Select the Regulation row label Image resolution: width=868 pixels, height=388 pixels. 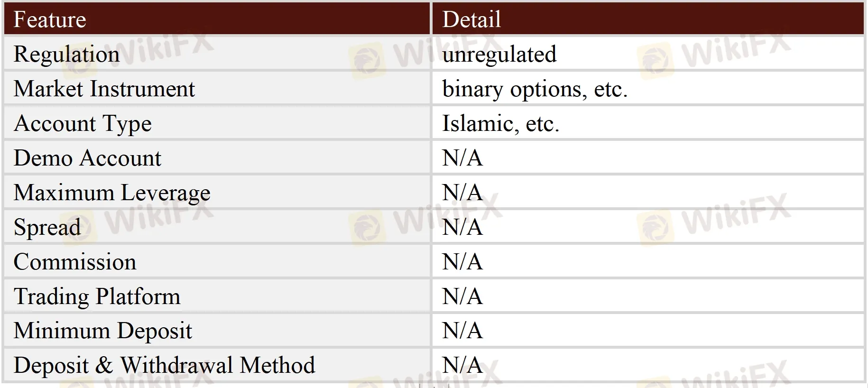click(66, 54)
